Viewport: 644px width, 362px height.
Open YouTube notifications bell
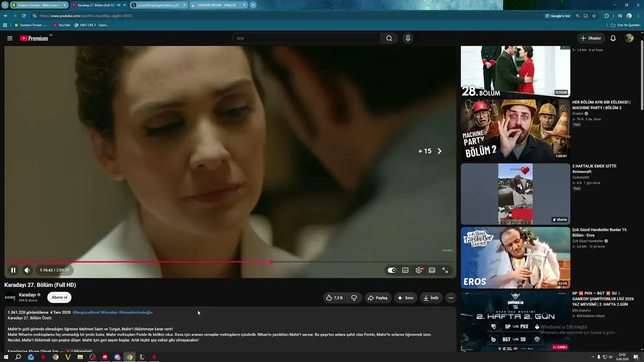613,38
